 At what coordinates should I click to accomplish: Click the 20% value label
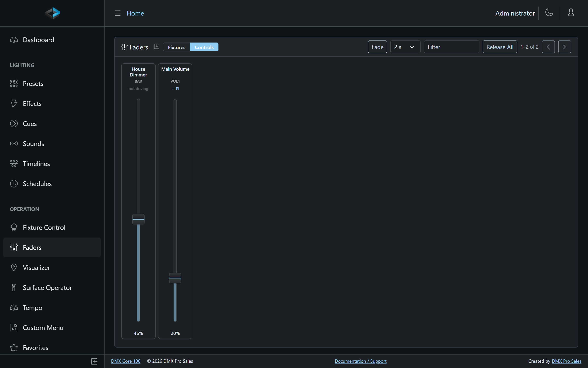[x=175, y=333]
